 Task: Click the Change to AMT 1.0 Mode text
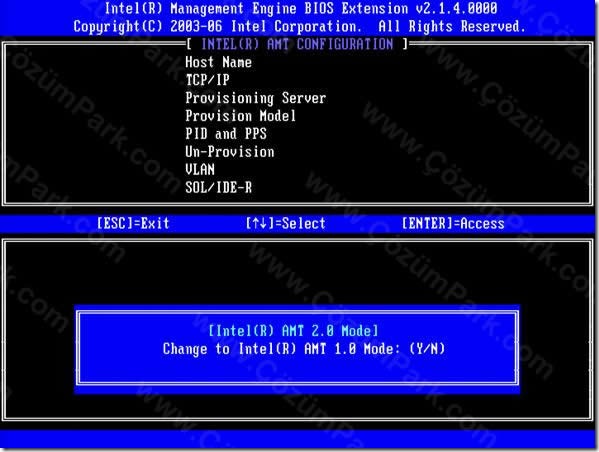click(281, 348)
